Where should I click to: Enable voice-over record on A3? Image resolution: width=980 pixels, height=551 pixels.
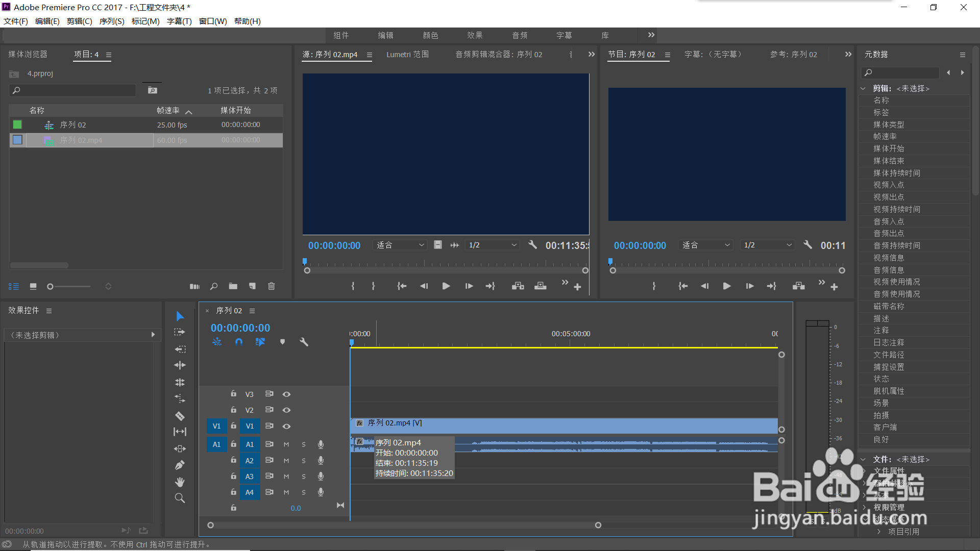tap(321, 477)
